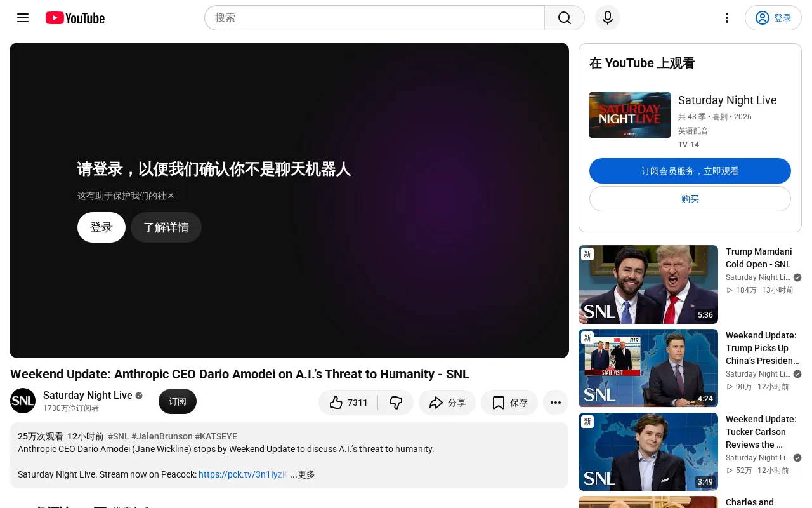Sign in using top-right 登录 button

coord(773,18)
